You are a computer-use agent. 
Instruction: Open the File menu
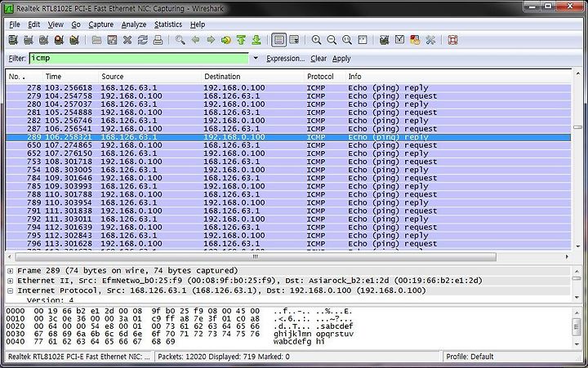[15, 24]
